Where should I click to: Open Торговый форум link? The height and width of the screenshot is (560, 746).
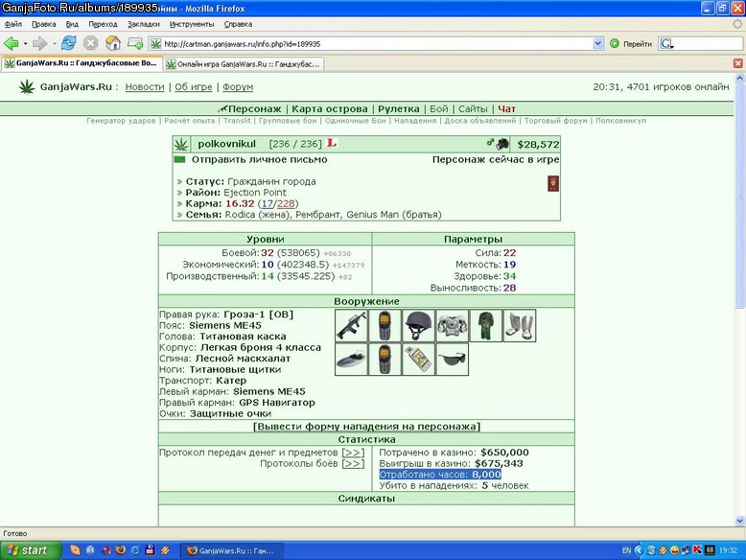click(x=556, y=121)
